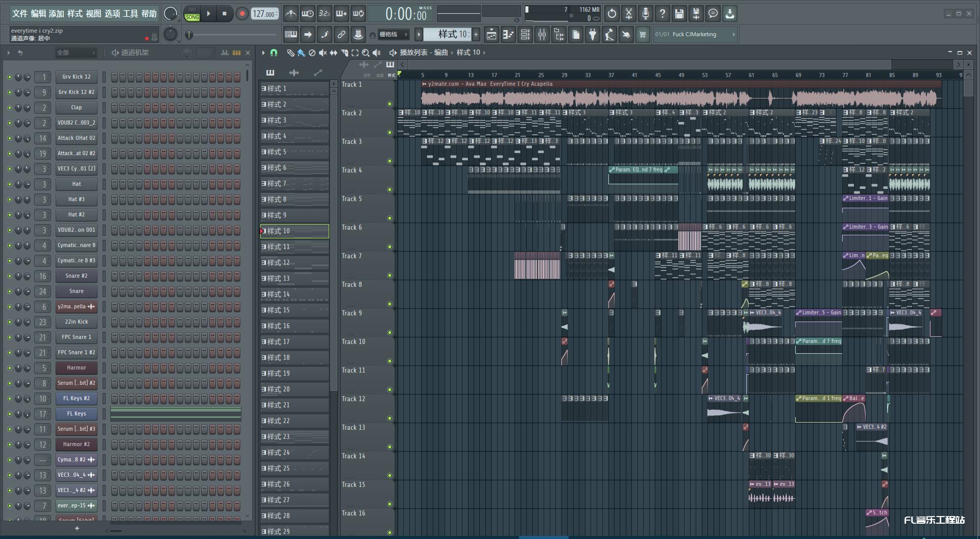Viewport: 980px width, 539px height.
Task: Click the song position slider handle
Action: click(x=189, y=35)
